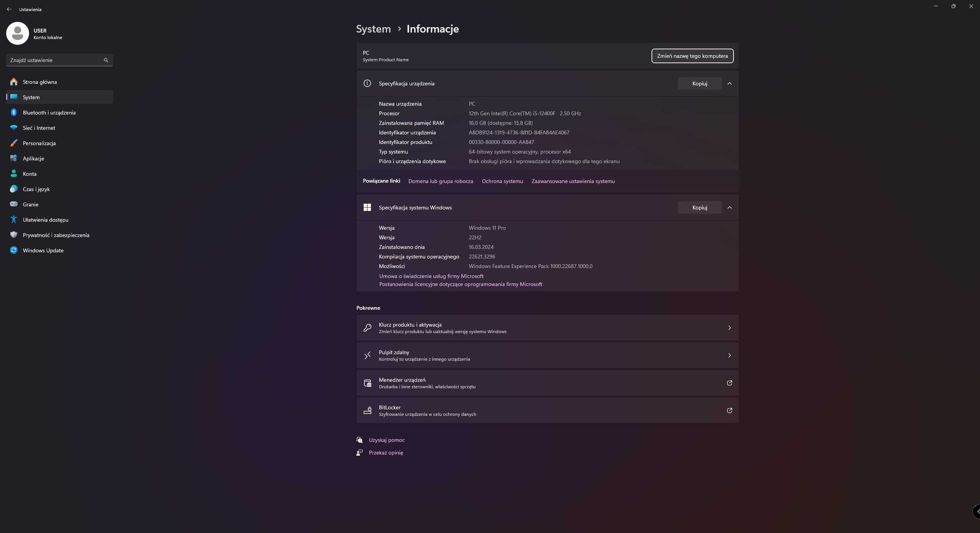Click the Pulpit zdalny remote icon

coord(367,355)
